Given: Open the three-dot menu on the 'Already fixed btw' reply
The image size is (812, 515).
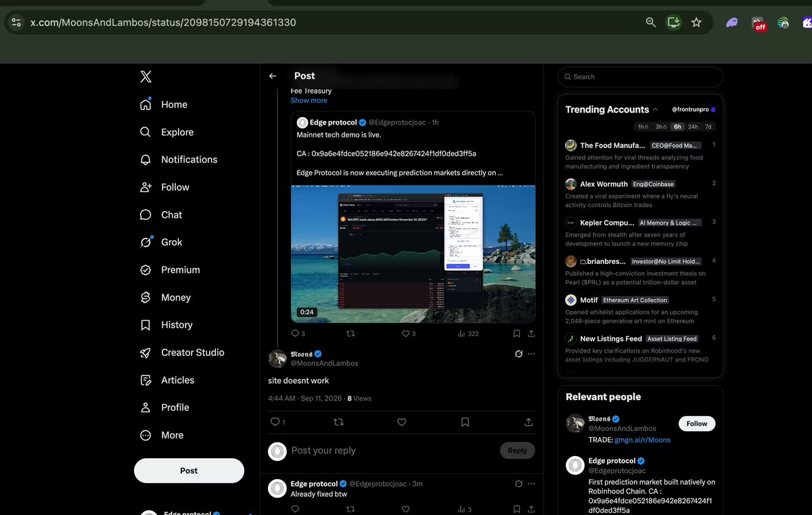Looking at the screenshot, I should [x=531, y=484].
